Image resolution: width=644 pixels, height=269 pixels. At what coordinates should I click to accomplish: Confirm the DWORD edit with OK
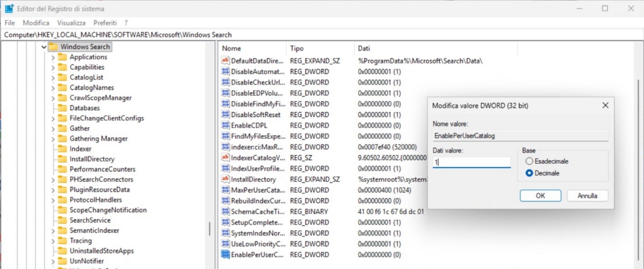[540, 195]
